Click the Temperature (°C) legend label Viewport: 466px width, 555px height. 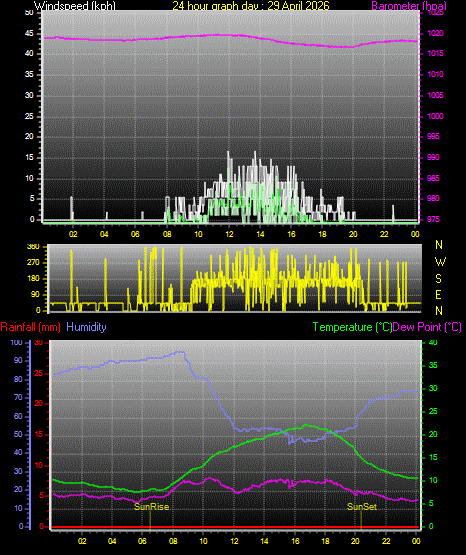352,327
